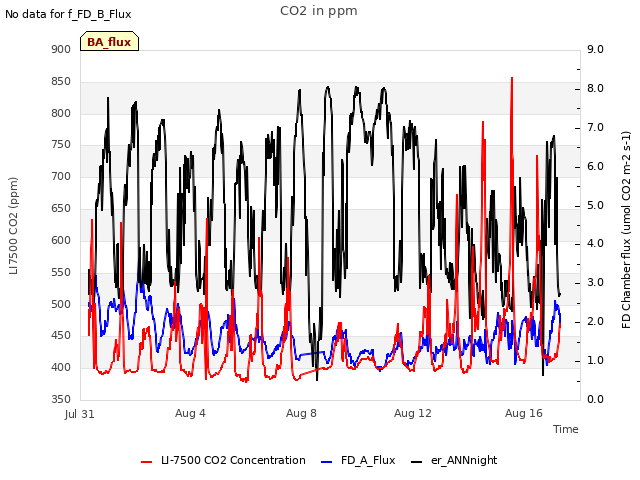Click the 550 label on left axis
The width and height of the screenshot is (640, 480).
click(x=61, y=272)
